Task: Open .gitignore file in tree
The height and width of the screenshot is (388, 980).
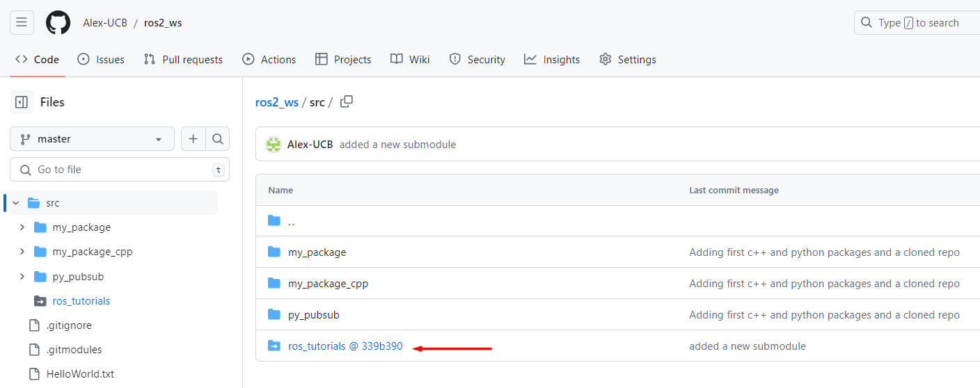Action: [69, 325]
